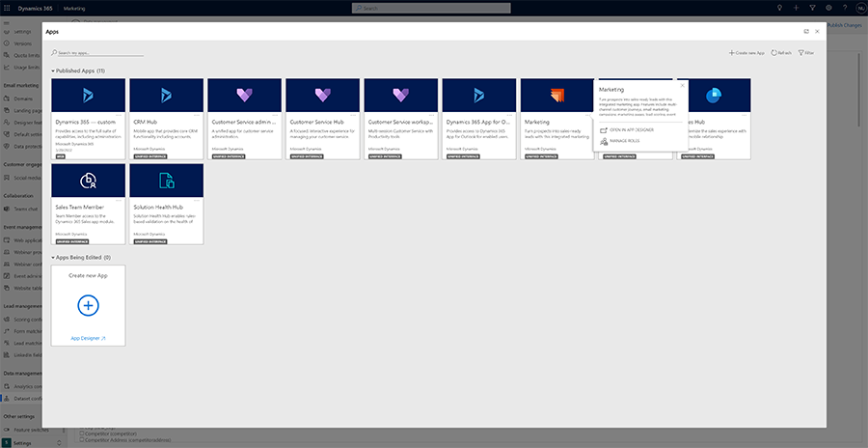Select the Marketing app tile title
This screenshot has height=448, width=868.
pyautogui.click(x=537, y=122)
